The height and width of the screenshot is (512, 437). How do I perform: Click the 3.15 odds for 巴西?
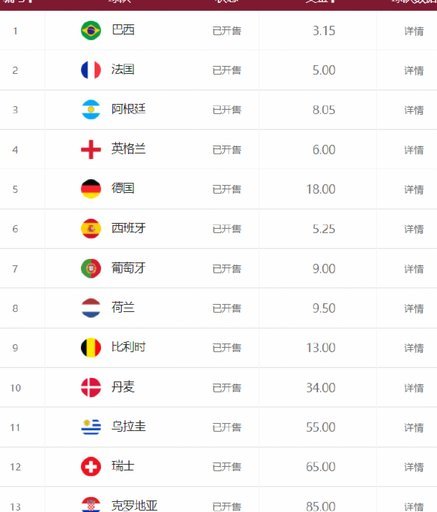(324, 31)
